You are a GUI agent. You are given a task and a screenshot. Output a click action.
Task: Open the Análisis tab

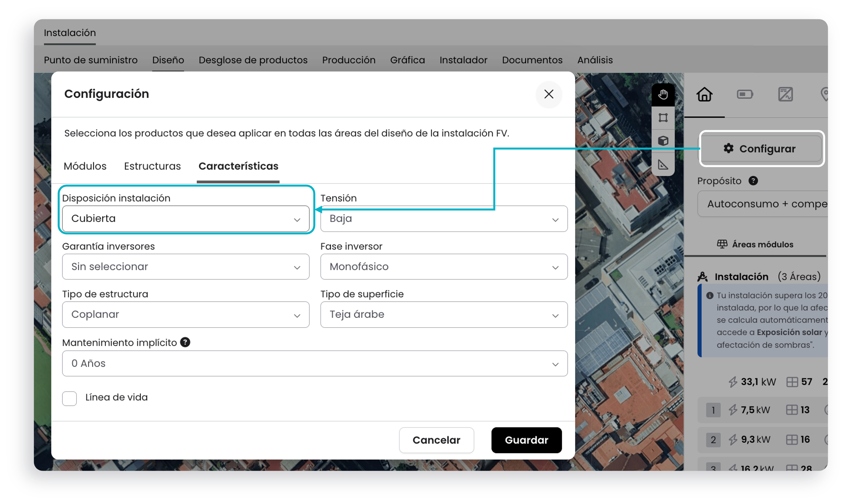point(595,60)
